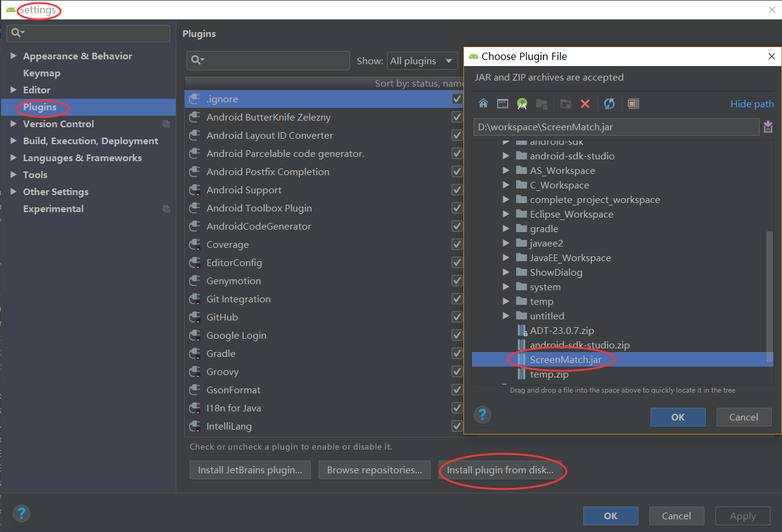Expand the AS_Workspace folder
The image size is (782, 532).
pos(506,170)
